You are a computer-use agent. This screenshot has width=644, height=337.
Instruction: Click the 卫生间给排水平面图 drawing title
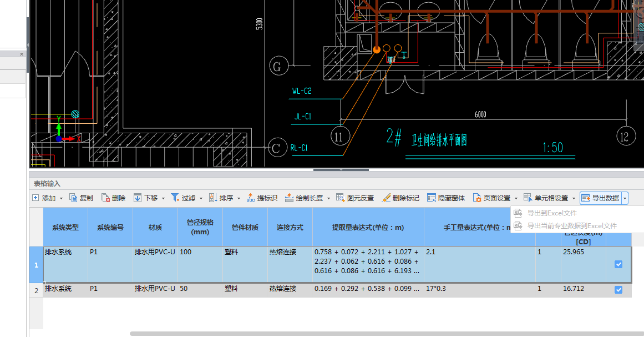click(439, 140)
